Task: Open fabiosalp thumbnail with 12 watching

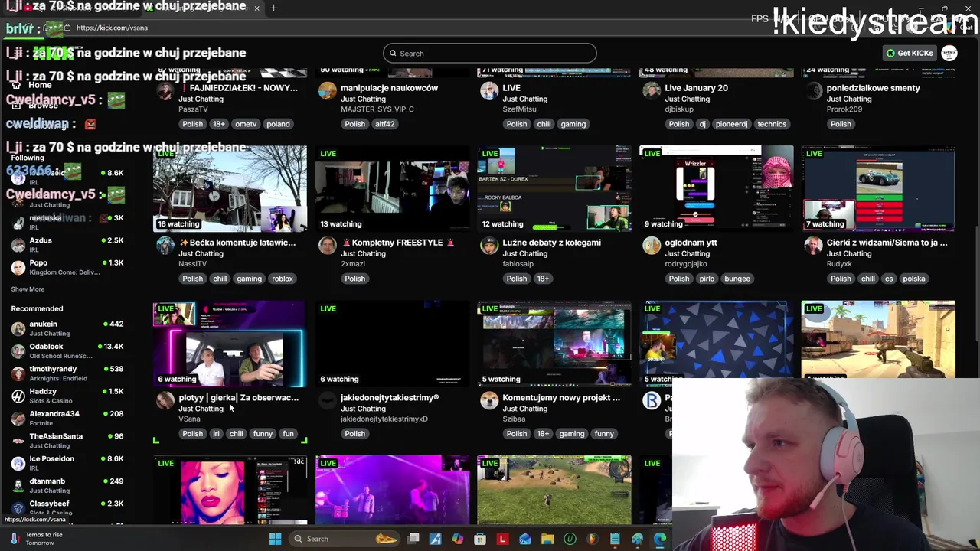Action: (554, 188)
